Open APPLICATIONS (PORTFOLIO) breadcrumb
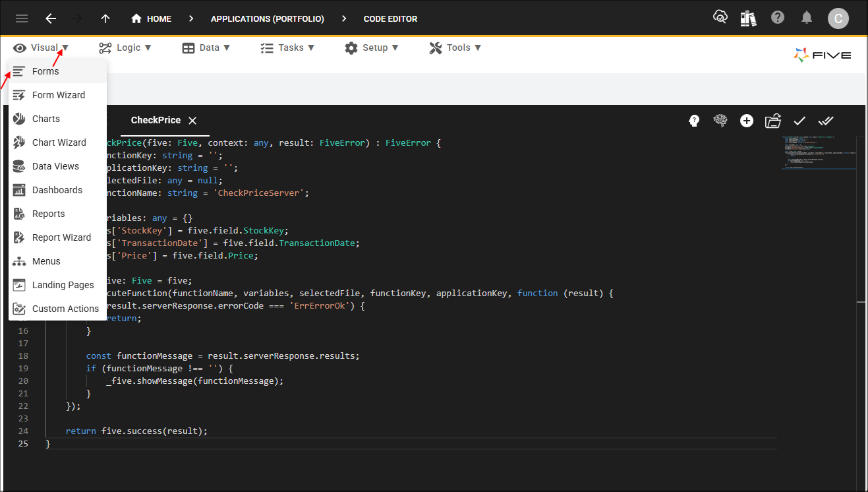 (268, 18)
